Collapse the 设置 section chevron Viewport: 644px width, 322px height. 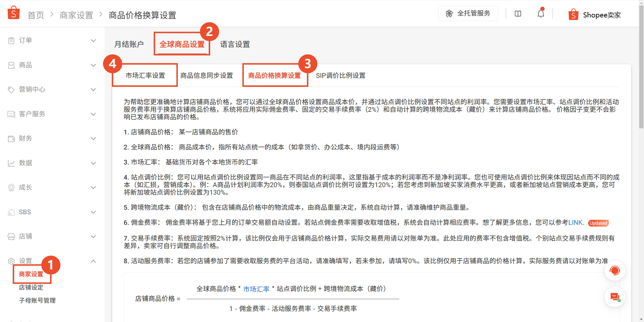click(x=93, y=261)
